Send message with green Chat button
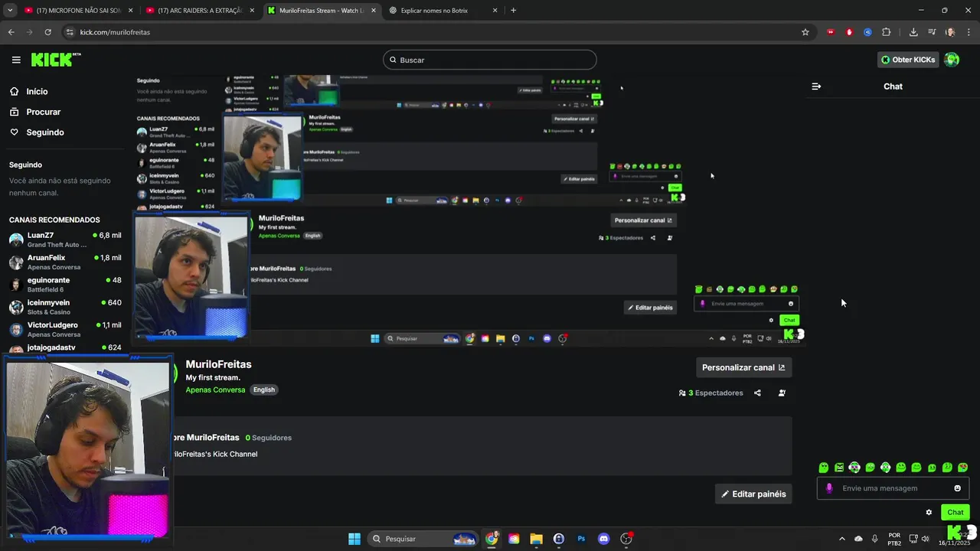980x551 pixels. tap(955, 513)
